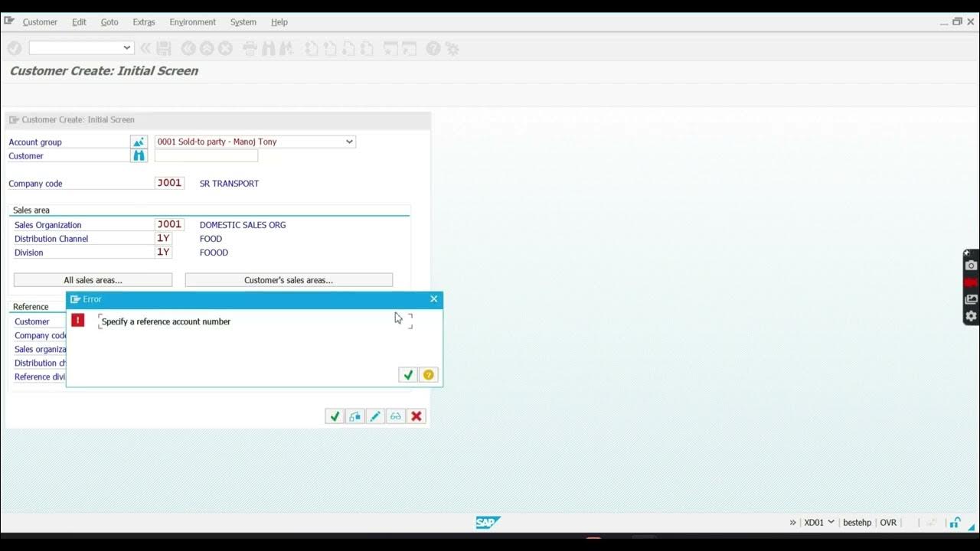Click the pencil icon below the form

click(x=375, y=416)
